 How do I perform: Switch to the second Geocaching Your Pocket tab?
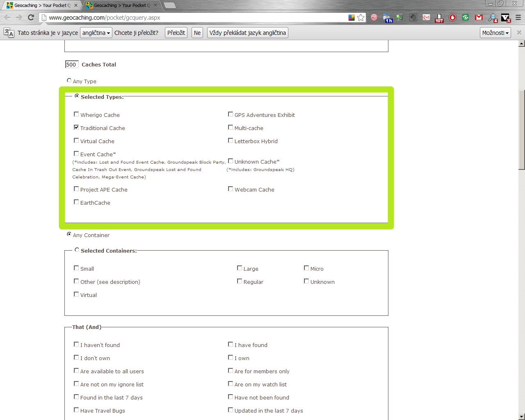[119, 5]
